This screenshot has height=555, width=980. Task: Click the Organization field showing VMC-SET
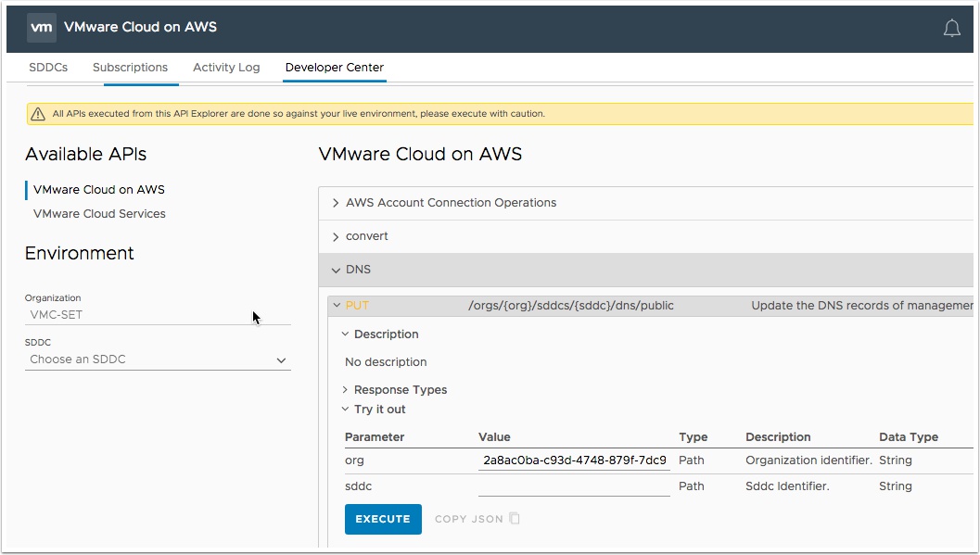158,315
